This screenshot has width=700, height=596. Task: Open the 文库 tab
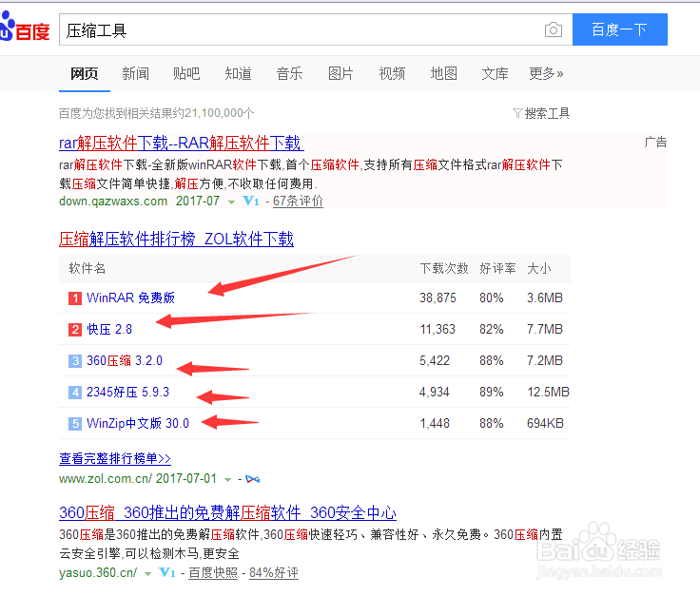[x=496, y=73]
